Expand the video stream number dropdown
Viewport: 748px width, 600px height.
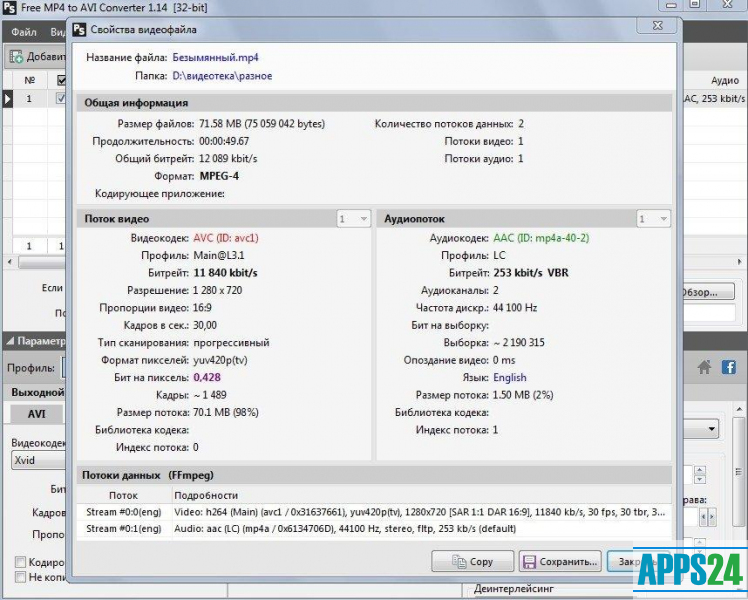pos(353,218)
